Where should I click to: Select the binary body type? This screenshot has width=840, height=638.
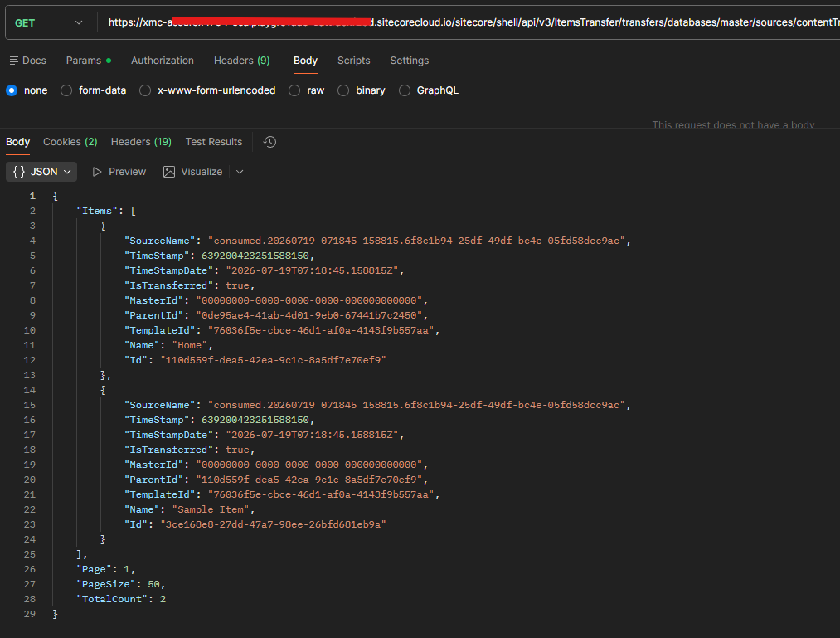click(x=343, y=90)
